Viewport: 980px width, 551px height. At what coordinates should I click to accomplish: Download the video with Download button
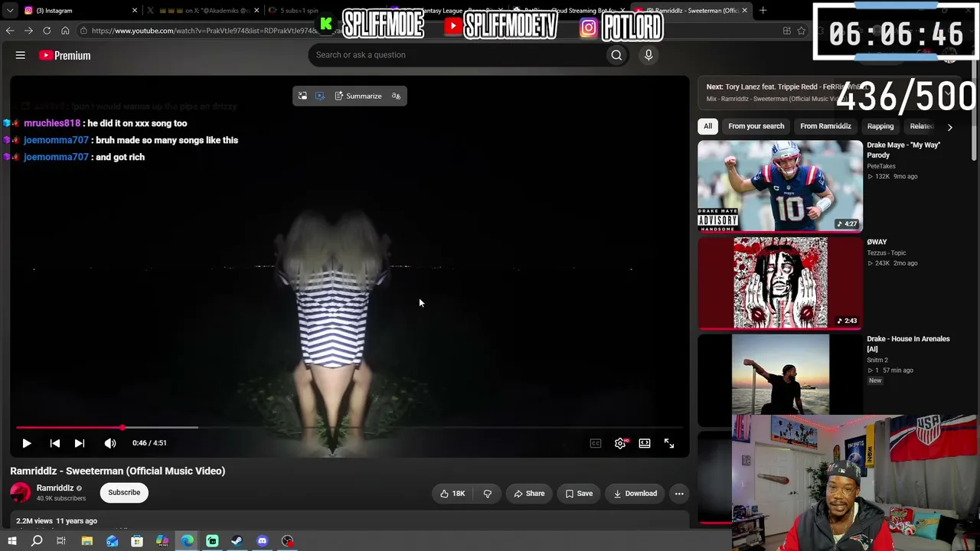[x=635, y=494]
